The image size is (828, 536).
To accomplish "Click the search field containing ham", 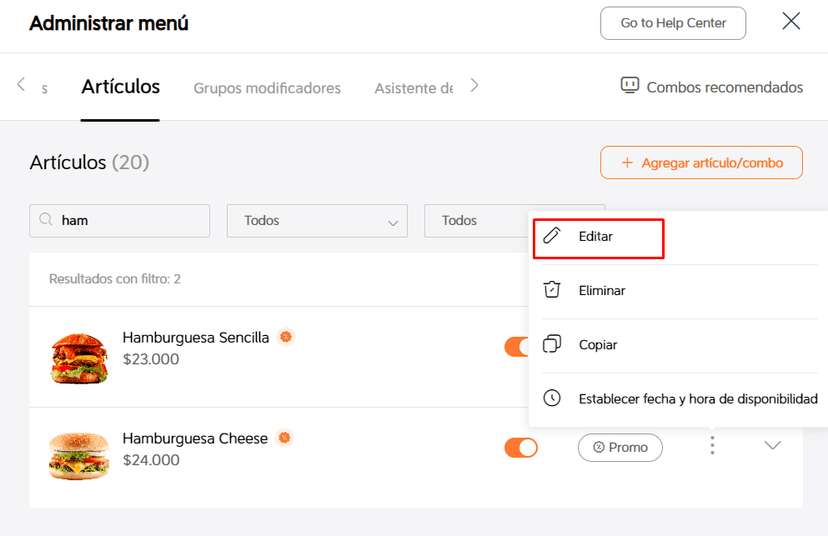I will (130, 221).
